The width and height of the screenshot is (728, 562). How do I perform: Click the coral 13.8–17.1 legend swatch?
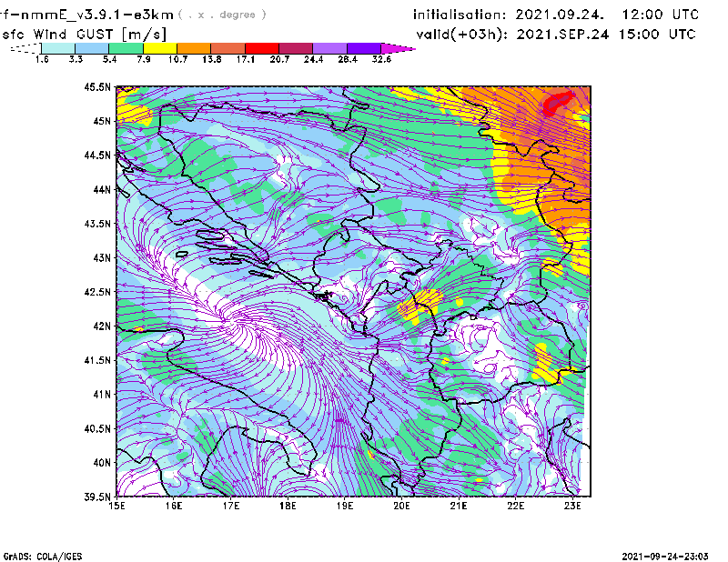tap(228, 48)
